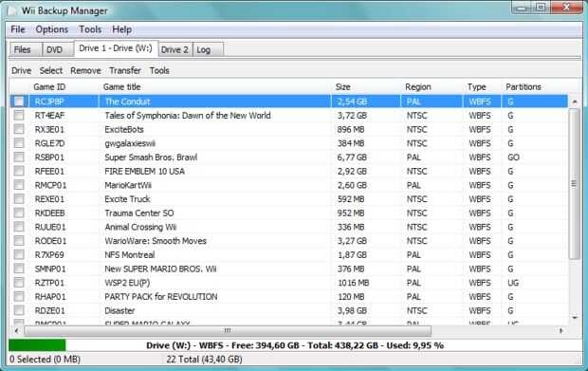Tick the Excite Truck checkbox
This screenshot has height=371, width=588.
(x=19, y=199)
